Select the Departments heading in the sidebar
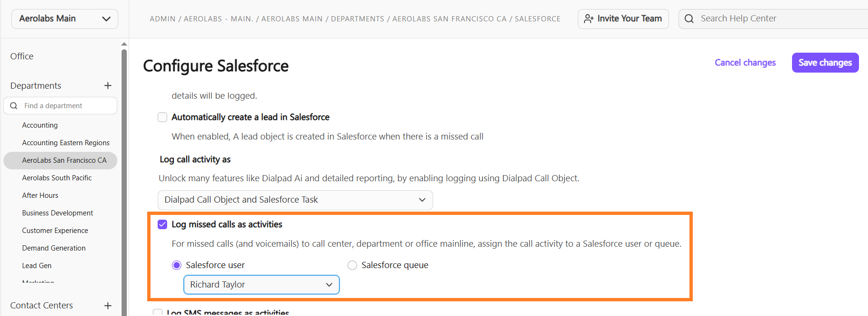 pos(36,85)
